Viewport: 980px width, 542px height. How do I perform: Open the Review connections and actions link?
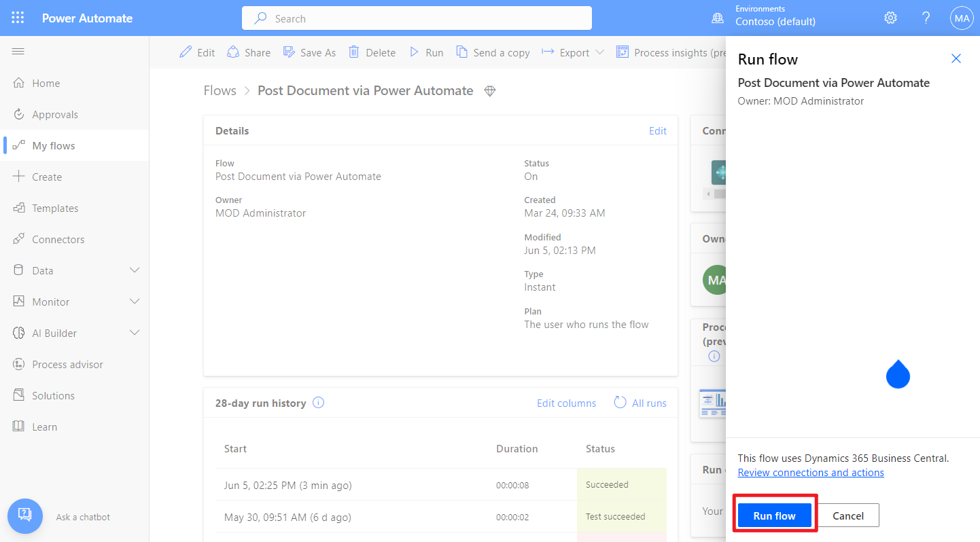(x=810, y=472)
